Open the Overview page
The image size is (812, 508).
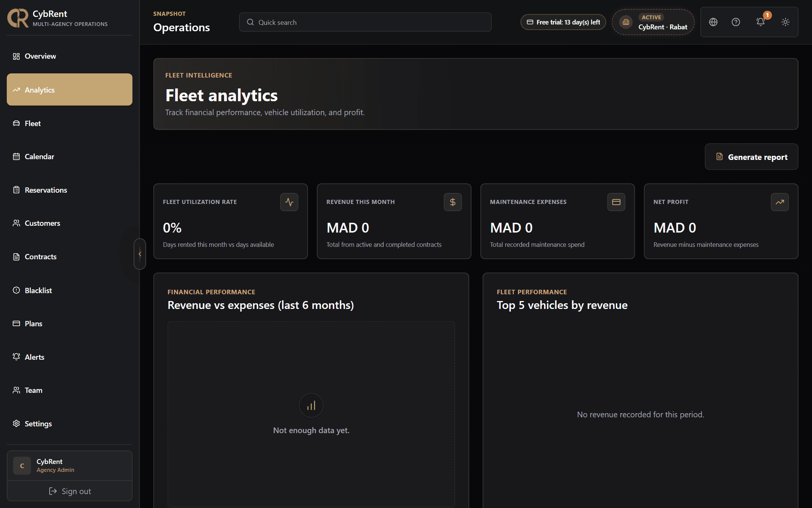(x=70, y=56)
